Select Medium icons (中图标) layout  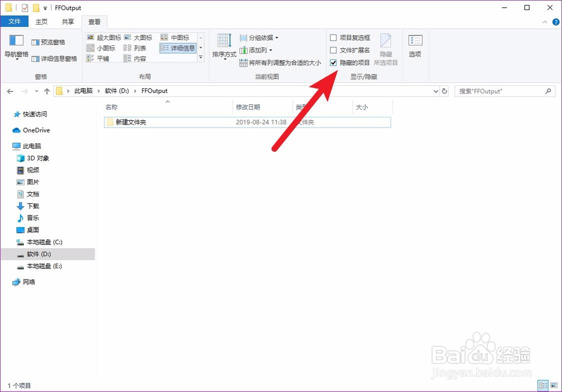tap(175, 38)
